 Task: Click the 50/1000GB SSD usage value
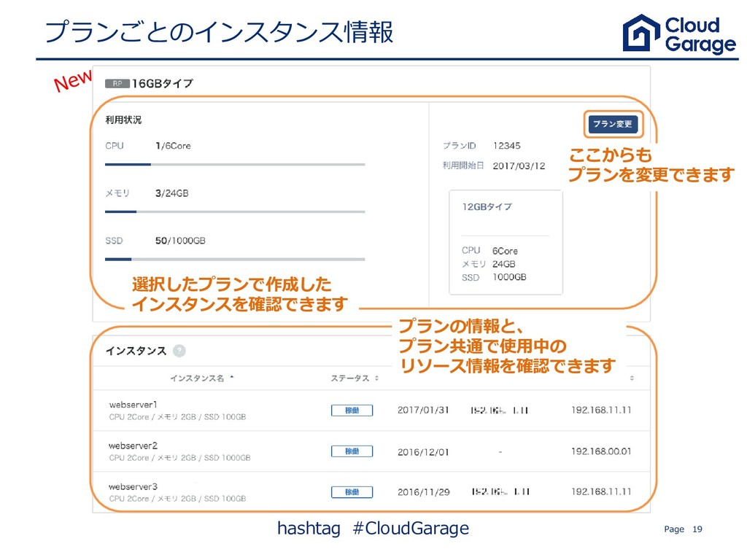click(x=180, y=241)
